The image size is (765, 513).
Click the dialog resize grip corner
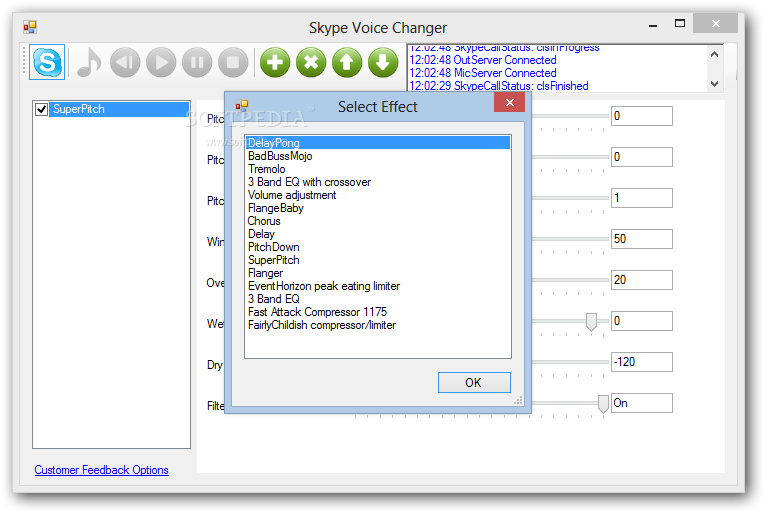pyautogui.click(x=518, y=400)
